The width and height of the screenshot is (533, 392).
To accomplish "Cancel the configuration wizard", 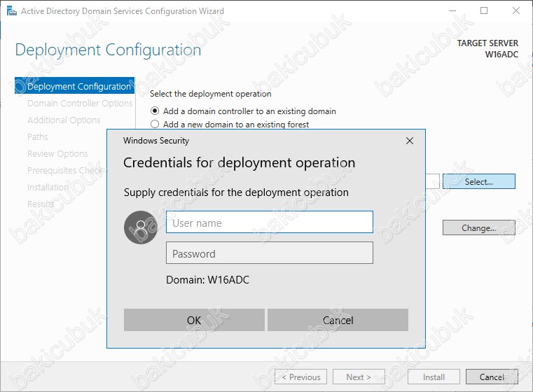I will click(492, 377).
